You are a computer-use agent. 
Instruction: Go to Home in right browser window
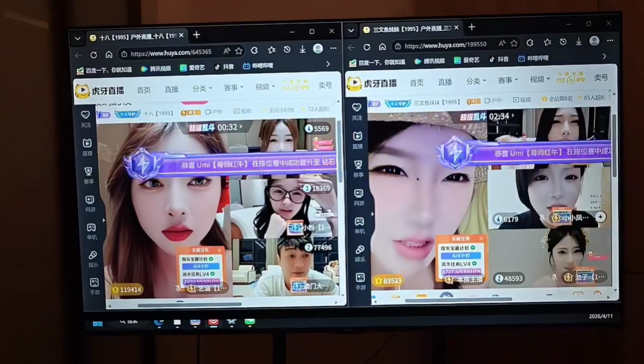tap(382, 46)
